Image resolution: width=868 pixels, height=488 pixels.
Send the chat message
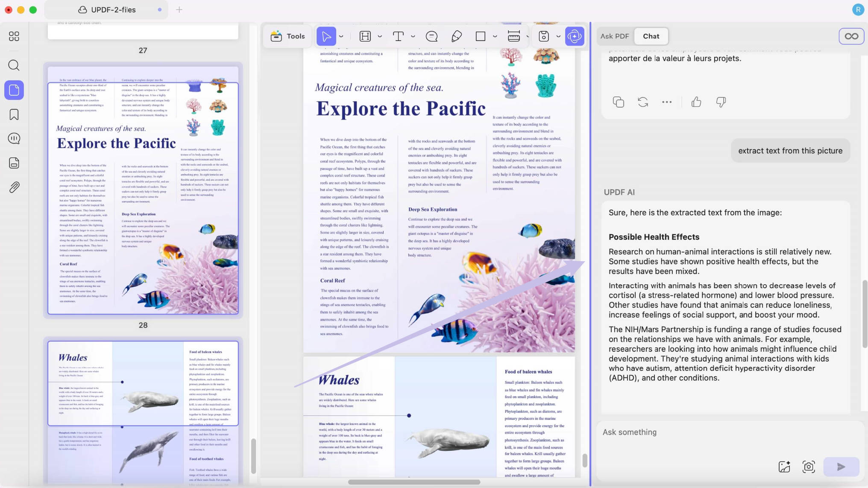(x=841, y=467)
